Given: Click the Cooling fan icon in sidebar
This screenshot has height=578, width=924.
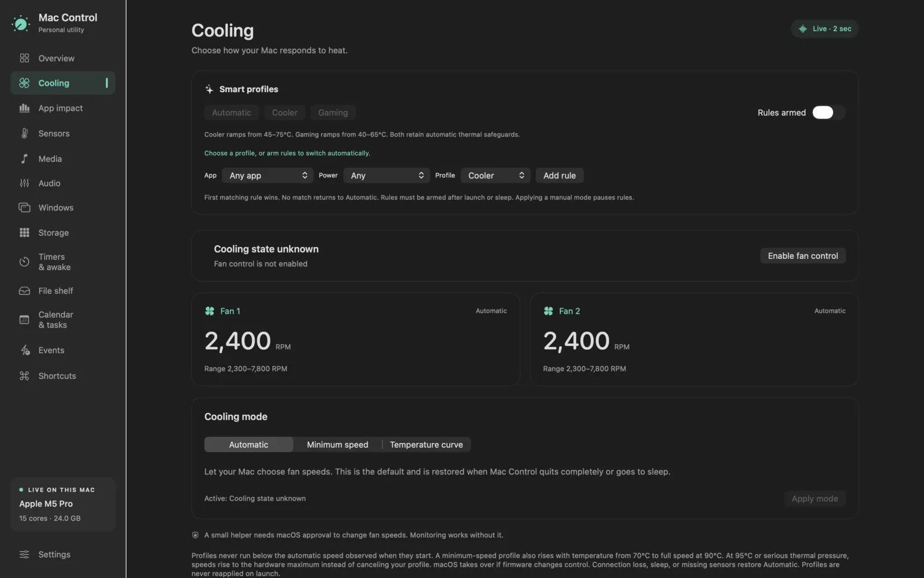Looking at the screenshot, I should click(24, 83).
